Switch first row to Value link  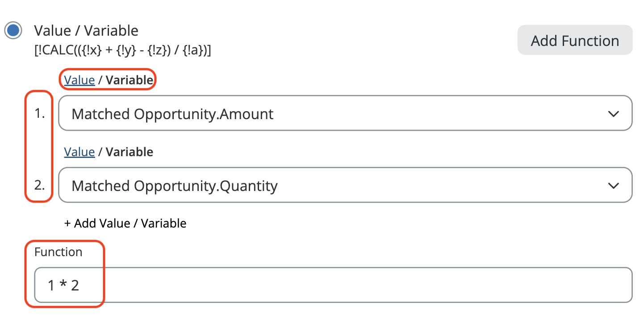(x=79, y=80)
